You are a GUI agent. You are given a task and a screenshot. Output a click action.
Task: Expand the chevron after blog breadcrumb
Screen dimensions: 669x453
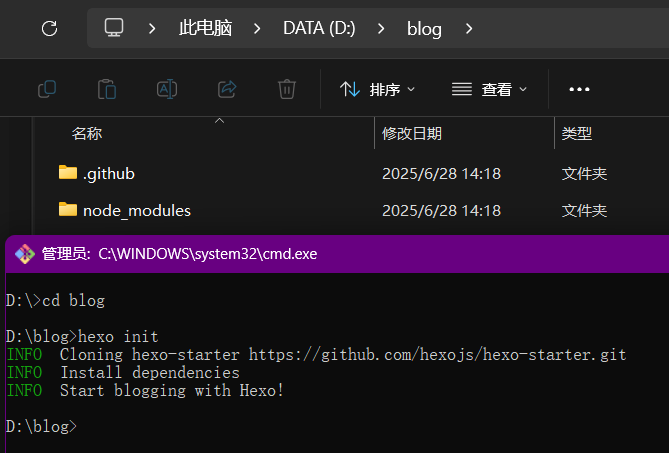pyautogui.click(x=468, y=28)
